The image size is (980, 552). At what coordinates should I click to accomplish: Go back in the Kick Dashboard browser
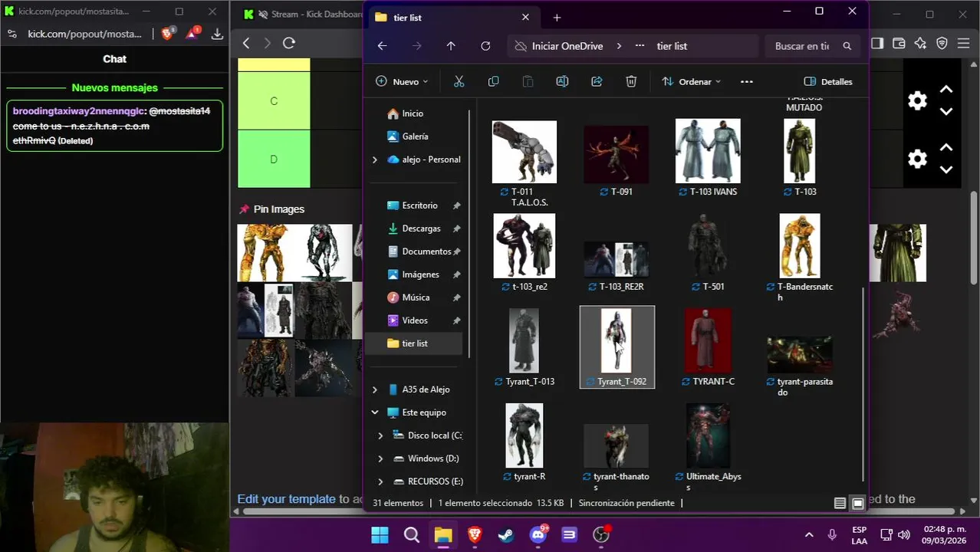point(246,43)
